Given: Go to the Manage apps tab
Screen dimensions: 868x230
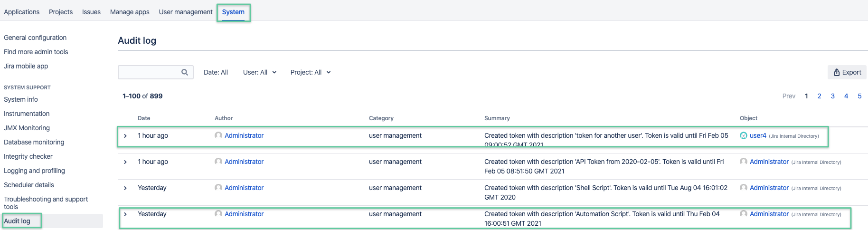Looking at the screenshot, I should pyautogui.click(x=130, y=12).
